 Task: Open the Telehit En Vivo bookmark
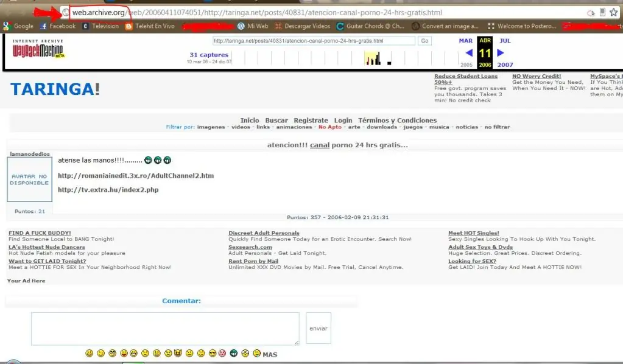[x=150, y=26]
